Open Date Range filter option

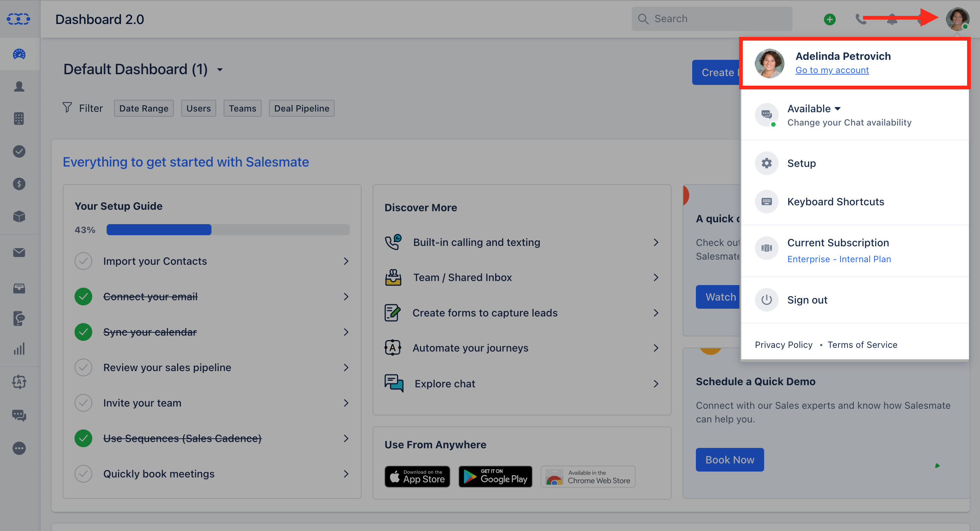click(144, 109)
